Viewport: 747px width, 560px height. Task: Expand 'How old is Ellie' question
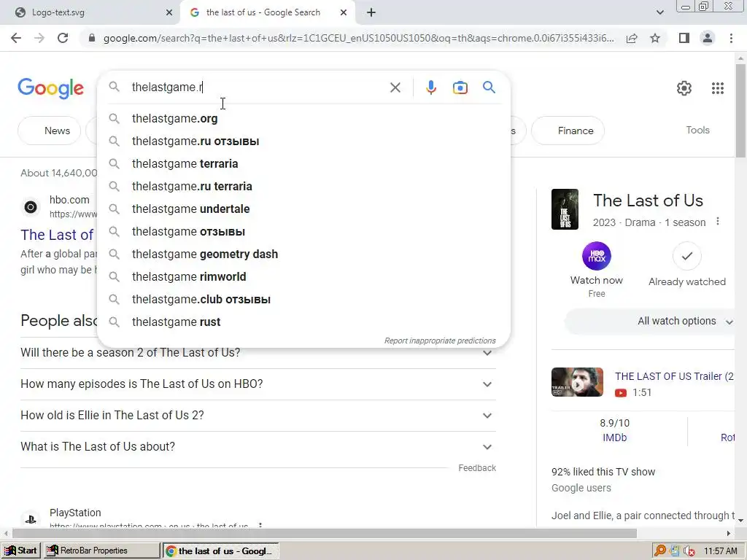[258, 416]
